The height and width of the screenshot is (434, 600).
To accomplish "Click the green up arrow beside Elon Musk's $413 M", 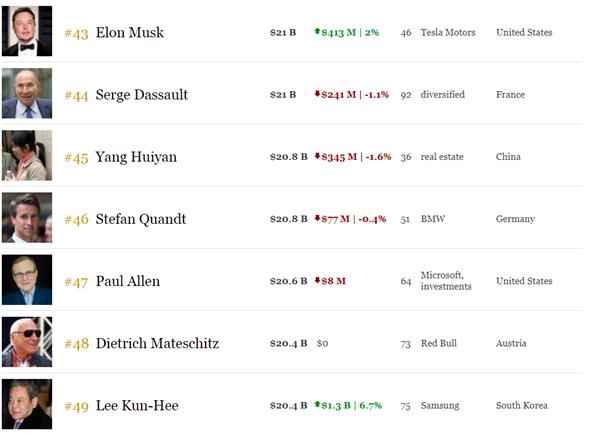I will coord(317,32).
